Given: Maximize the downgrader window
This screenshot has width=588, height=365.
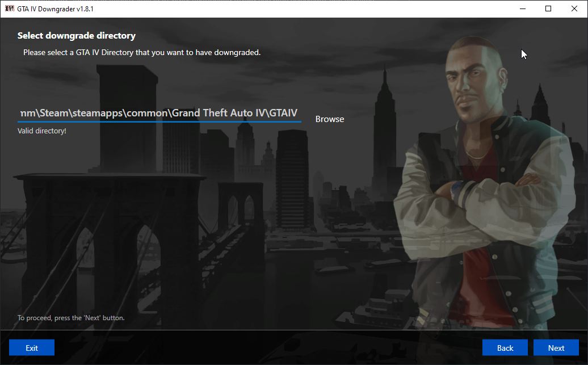Looking at the screenshot, I should (548, 9).
